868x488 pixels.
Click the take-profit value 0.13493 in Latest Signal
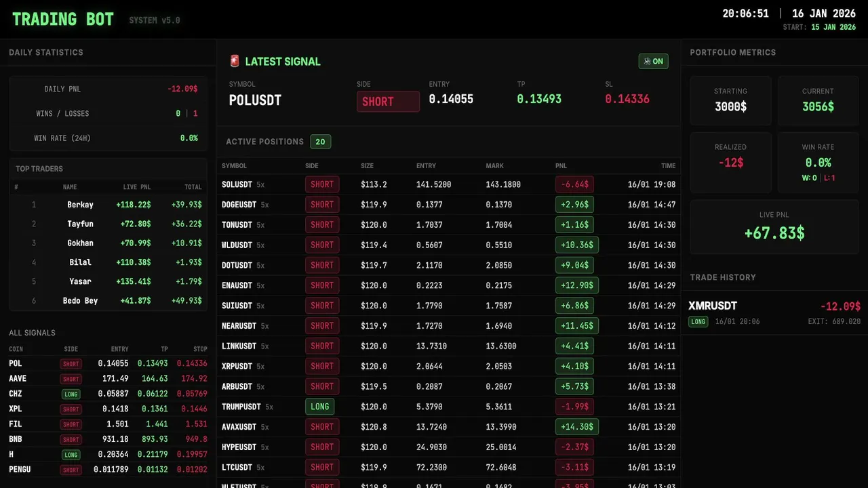click(x=539, y=99)
